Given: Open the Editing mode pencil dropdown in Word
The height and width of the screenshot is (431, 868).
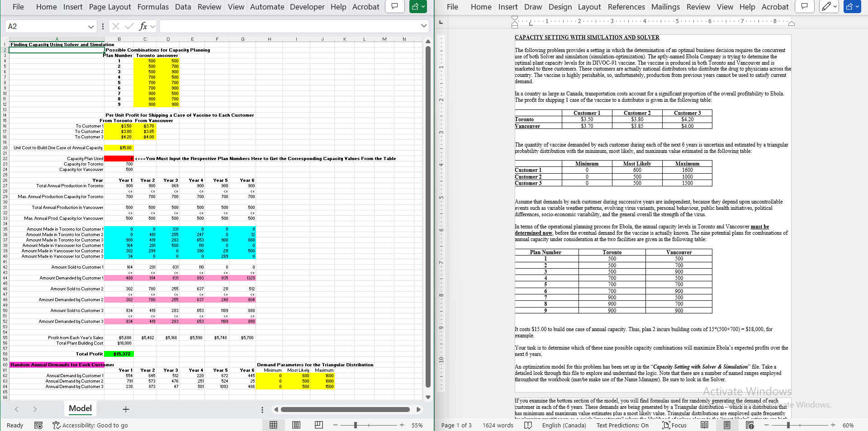Looking at the screenshot, I should (x=829, y=7).
